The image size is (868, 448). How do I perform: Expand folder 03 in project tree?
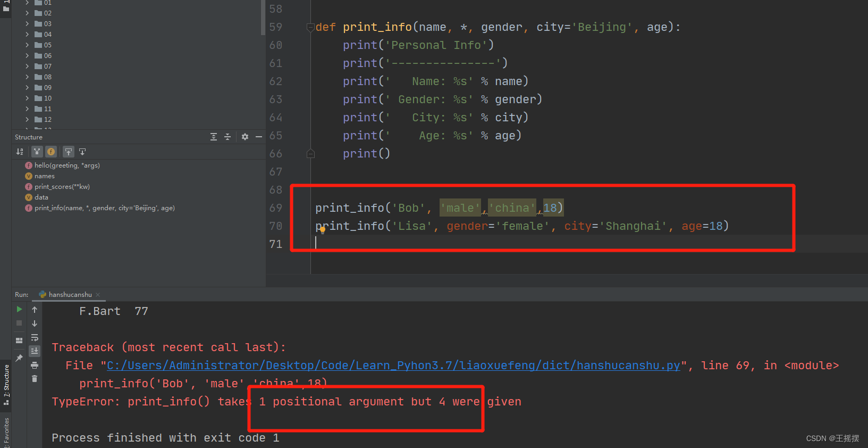coord(27,23)
